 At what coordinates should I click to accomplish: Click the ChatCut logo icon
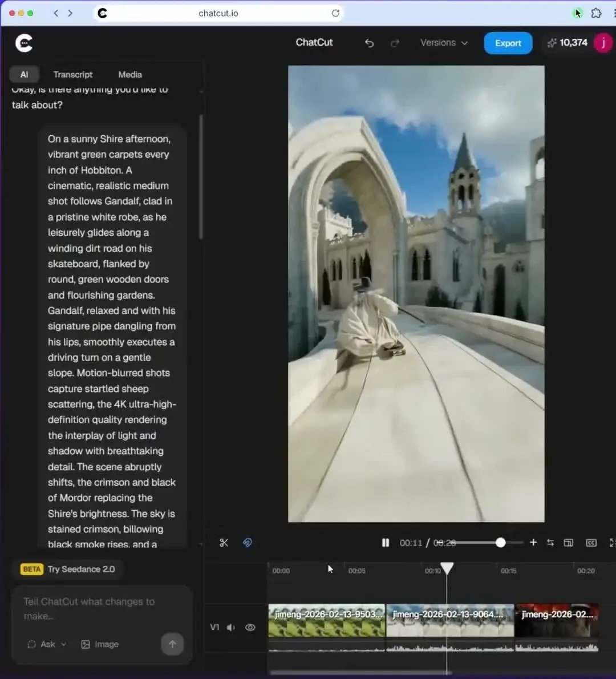(x=24, y=43)
